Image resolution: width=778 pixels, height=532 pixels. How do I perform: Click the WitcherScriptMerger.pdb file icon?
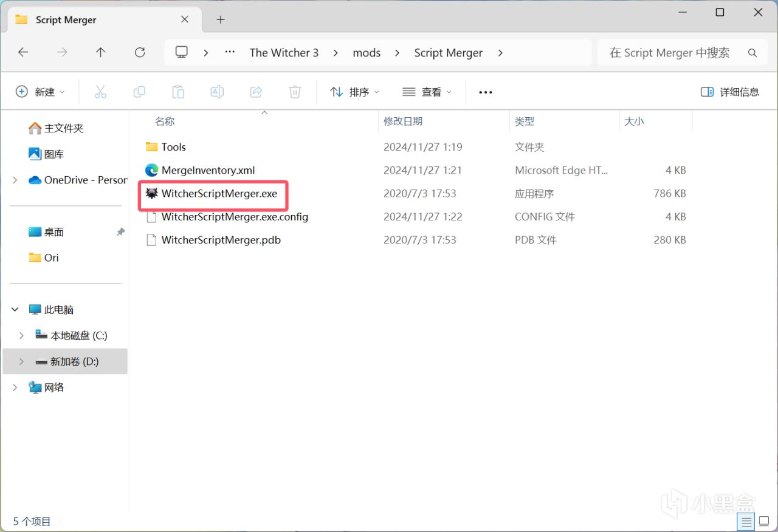point(152,240)
